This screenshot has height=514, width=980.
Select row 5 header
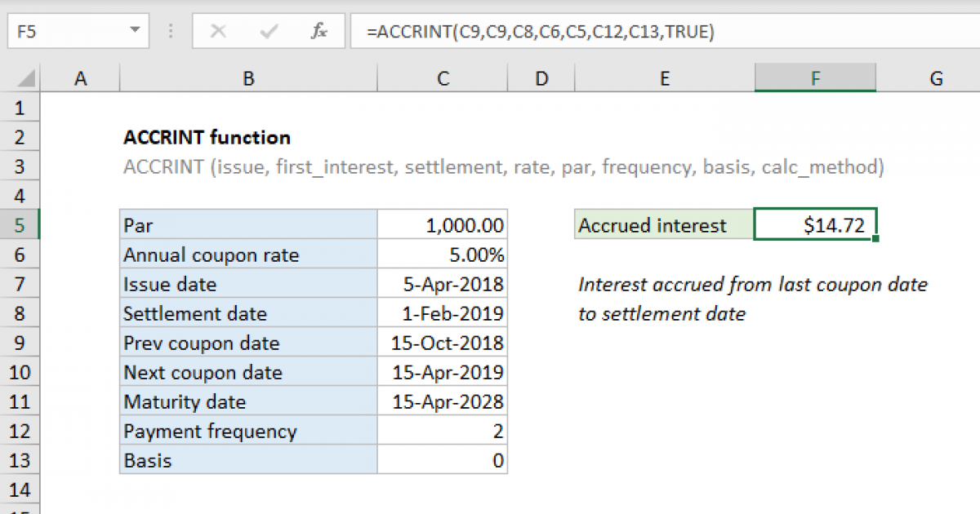20,226
